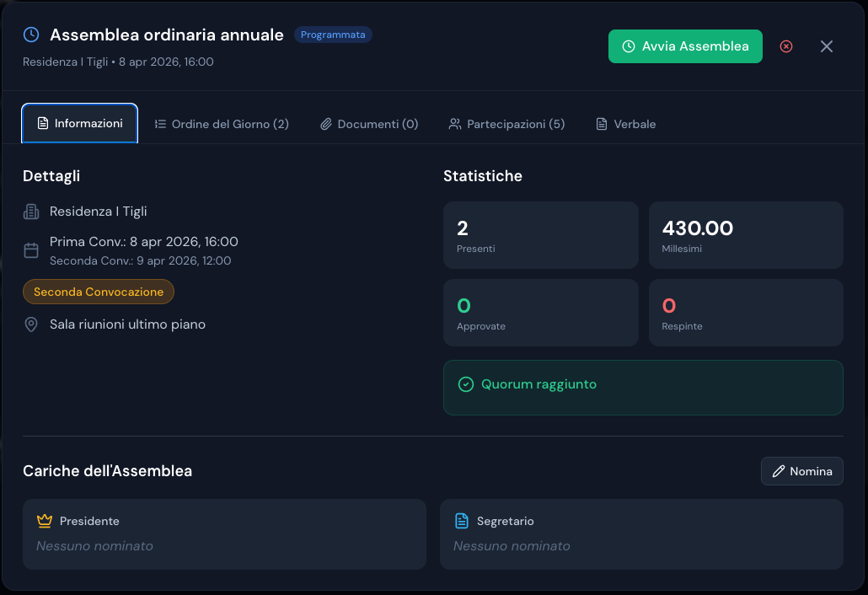
Task: Click the Dettagli heading
Action: 51,176
